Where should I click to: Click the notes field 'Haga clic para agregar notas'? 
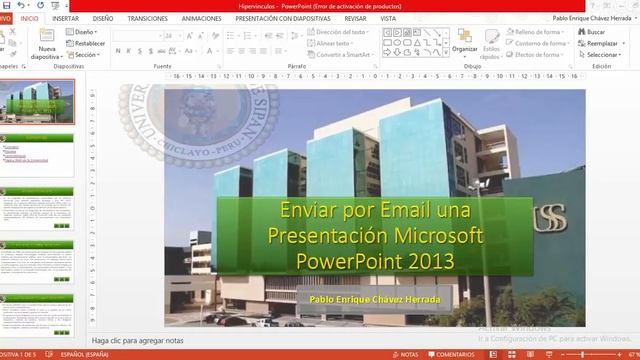tap(137, 340)
